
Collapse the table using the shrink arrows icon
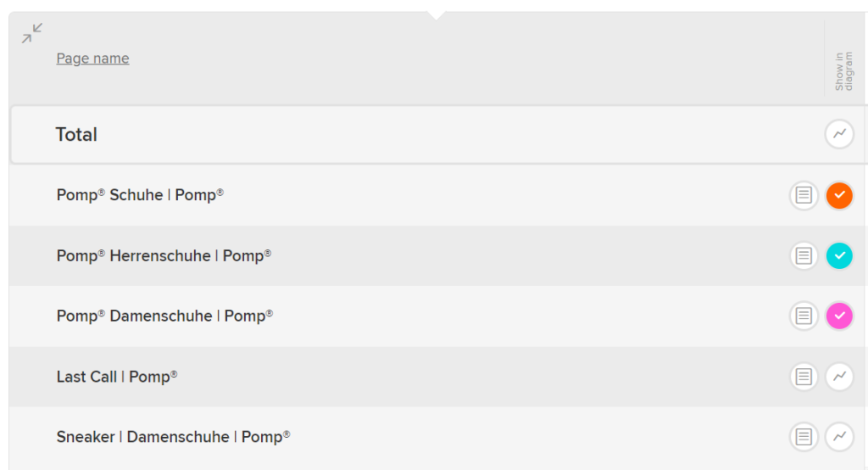click(x=32, y=34)
